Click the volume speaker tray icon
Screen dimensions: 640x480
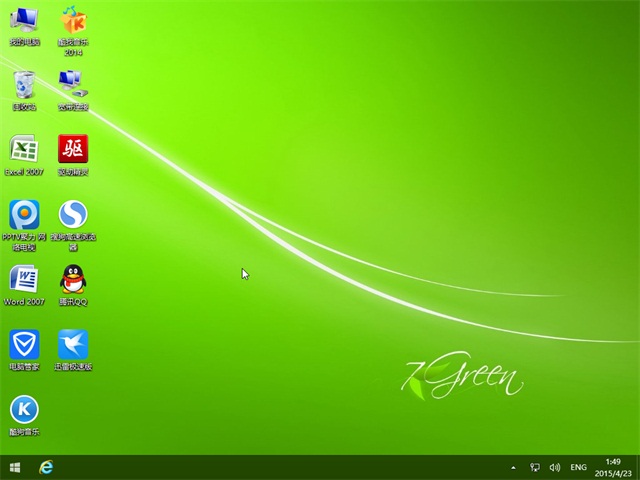[x=555, y=467]
